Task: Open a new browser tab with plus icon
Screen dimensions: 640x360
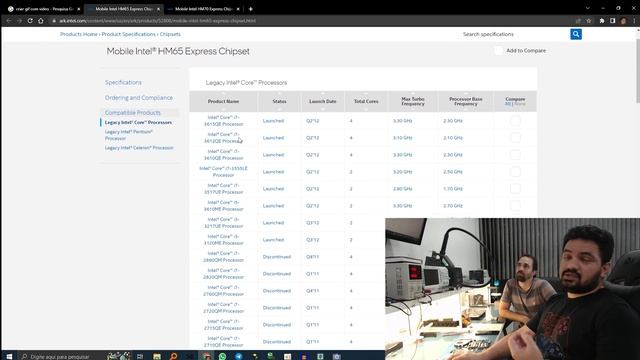Action: tap(251, 9)
